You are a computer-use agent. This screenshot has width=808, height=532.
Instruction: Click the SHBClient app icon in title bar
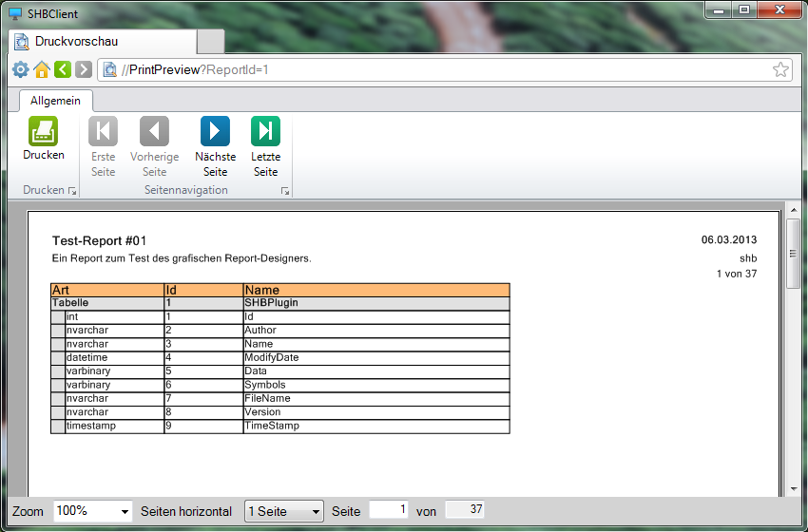coord(16,14)
